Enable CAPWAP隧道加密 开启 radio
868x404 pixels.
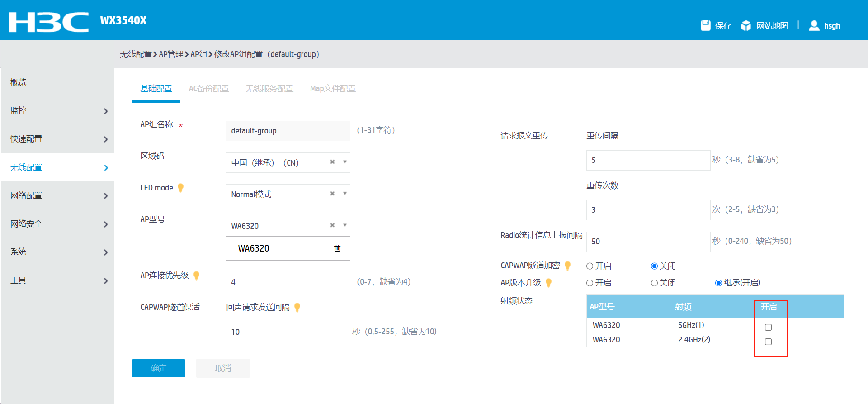point(590,266)
